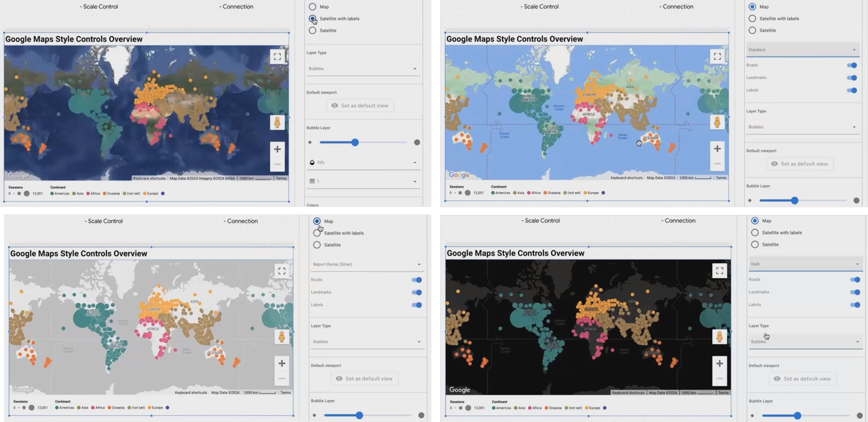The image size is (868, 422).
Task: Click Terms link on the dark map
Action: 723,393
